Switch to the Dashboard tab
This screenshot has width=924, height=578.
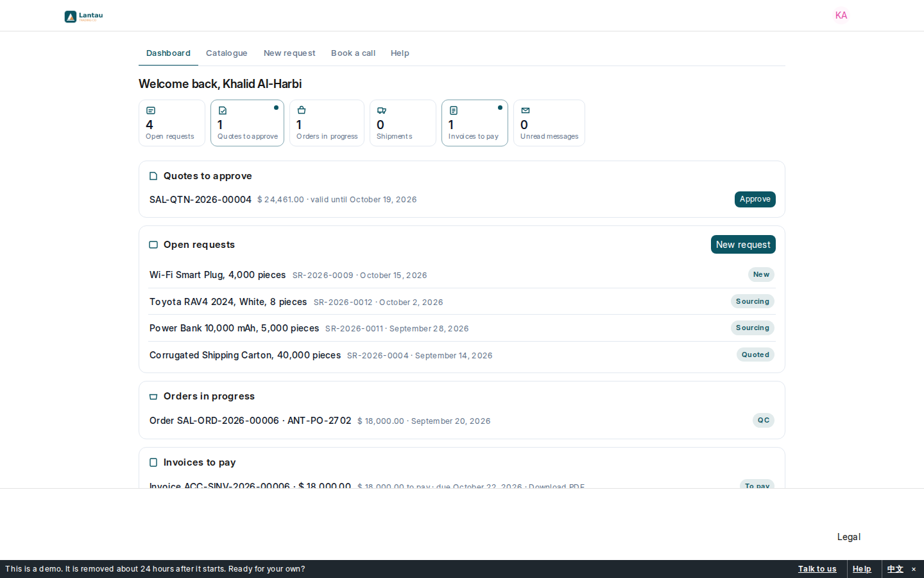pos(168,53)
